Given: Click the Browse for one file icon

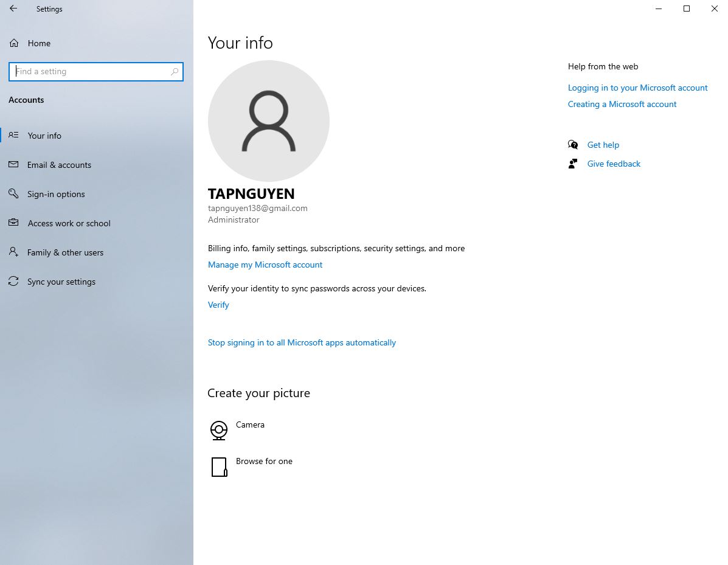Looking at the screenshot, I should click(219, 467).
